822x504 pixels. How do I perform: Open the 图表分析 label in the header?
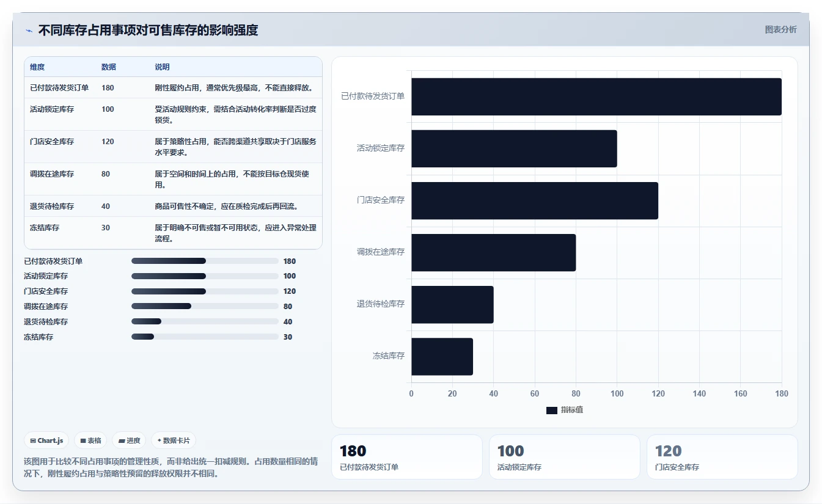click(781, 29)
